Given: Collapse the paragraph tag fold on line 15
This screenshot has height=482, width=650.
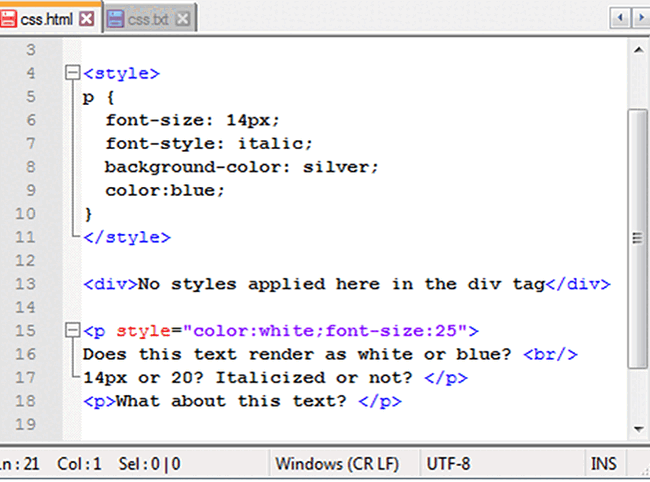Looking at the screenshot, I should click(70, 330).
